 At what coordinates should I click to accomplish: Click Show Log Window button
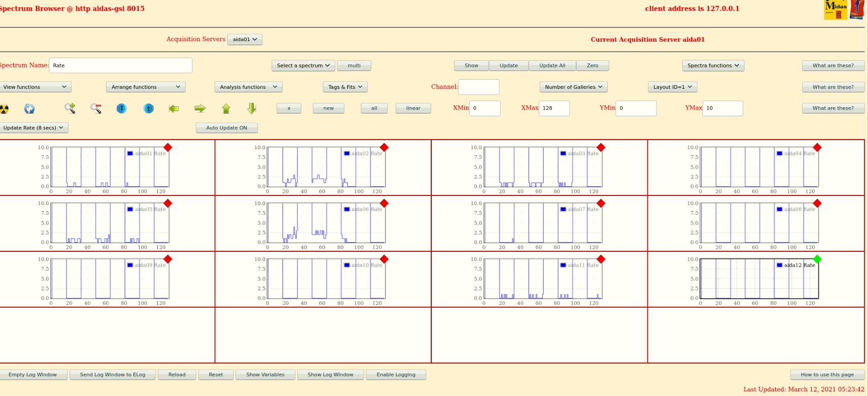coord(330,375)
